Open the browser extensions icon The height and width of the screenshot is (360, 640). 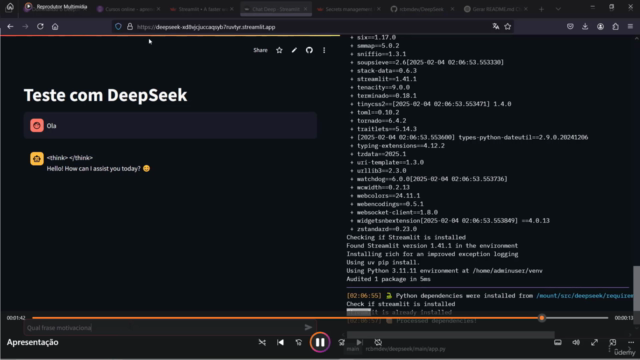616,27
